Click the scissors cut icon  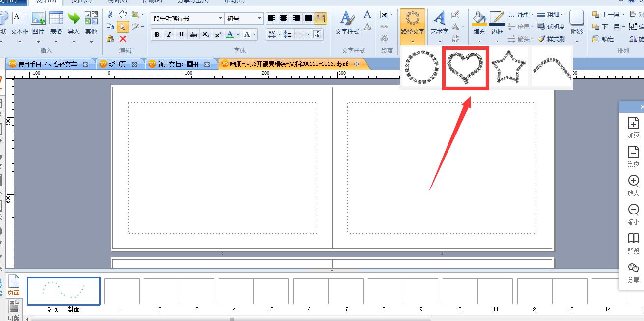(110, 14)
